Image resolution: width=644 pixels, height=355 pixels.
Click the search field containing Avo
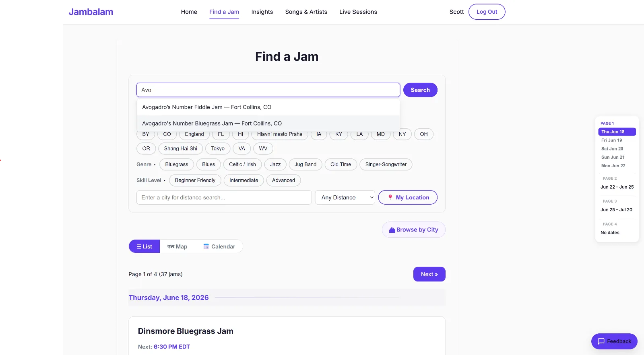[268, 90]
